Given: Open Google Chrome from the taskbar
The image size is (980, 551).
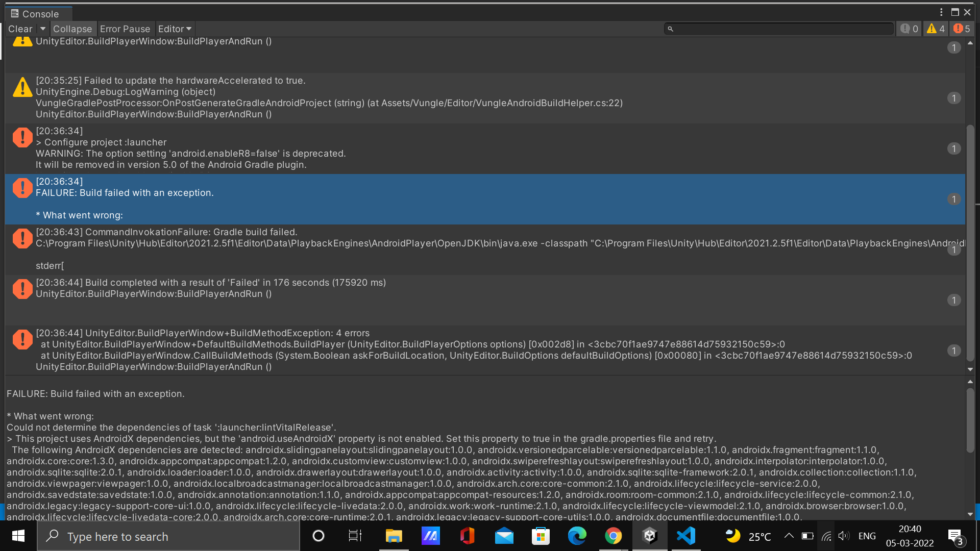Looking at the screenshot, I should (614, 536).
